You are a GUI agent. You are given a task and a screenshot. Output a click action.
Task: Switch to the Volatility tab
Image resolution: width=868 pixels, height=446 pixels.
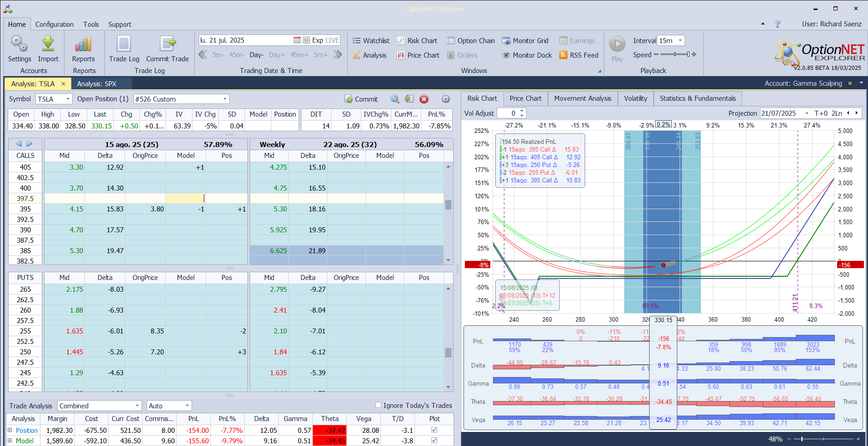tap(636, 98)
